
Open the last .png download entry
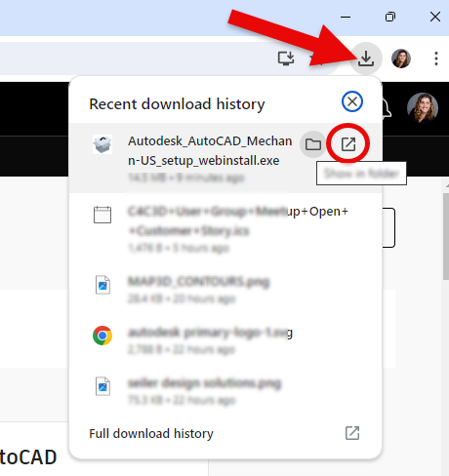(225, 390)
